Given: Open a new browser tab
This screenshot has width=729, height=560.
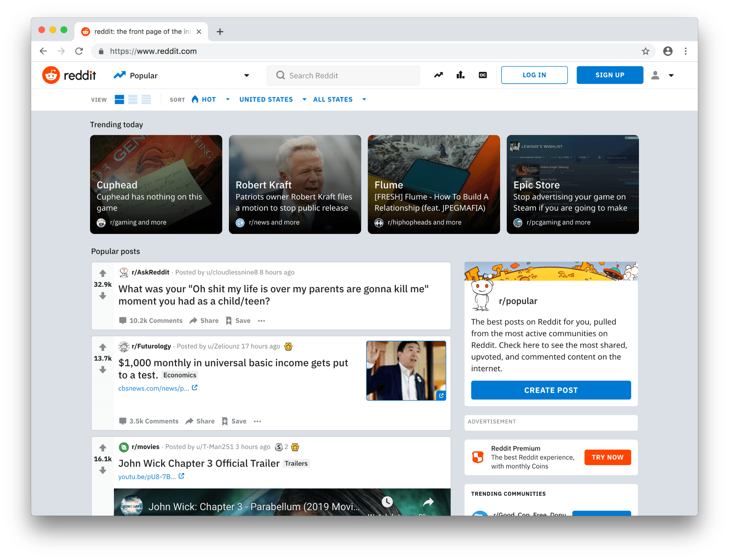Looking at the screenshot, I should (220, 32).
